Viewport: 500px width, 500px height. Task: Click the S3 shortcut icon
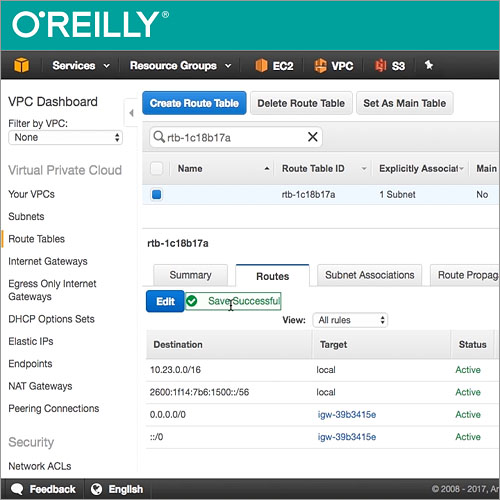380,65
